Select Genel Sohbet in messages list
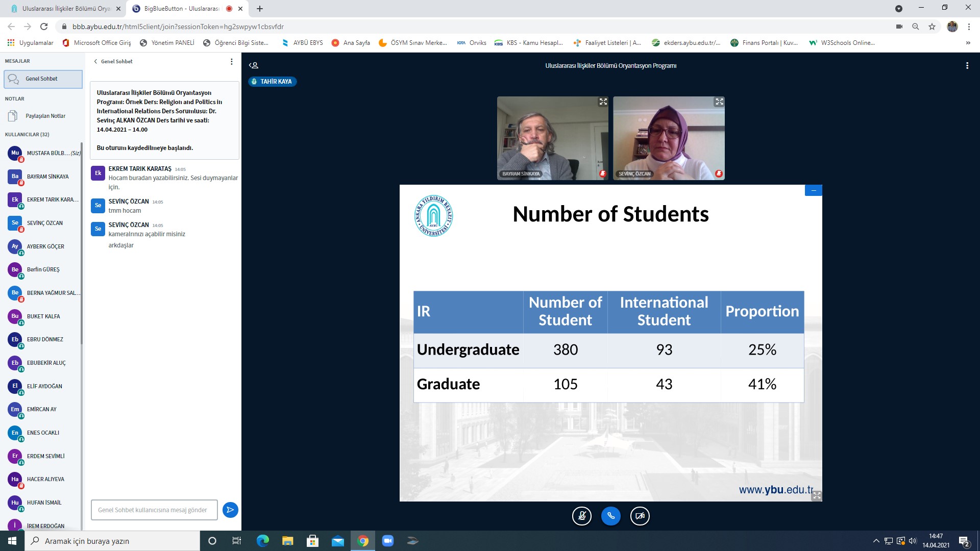980x551 pixels. pyautogui.click(x=42, y=79)
